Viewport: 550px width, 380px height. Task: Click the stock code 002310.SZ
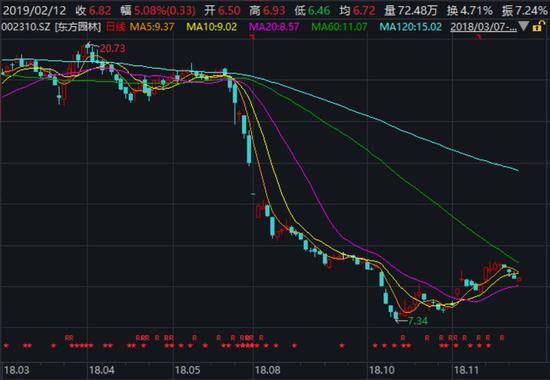coord(26,27)
